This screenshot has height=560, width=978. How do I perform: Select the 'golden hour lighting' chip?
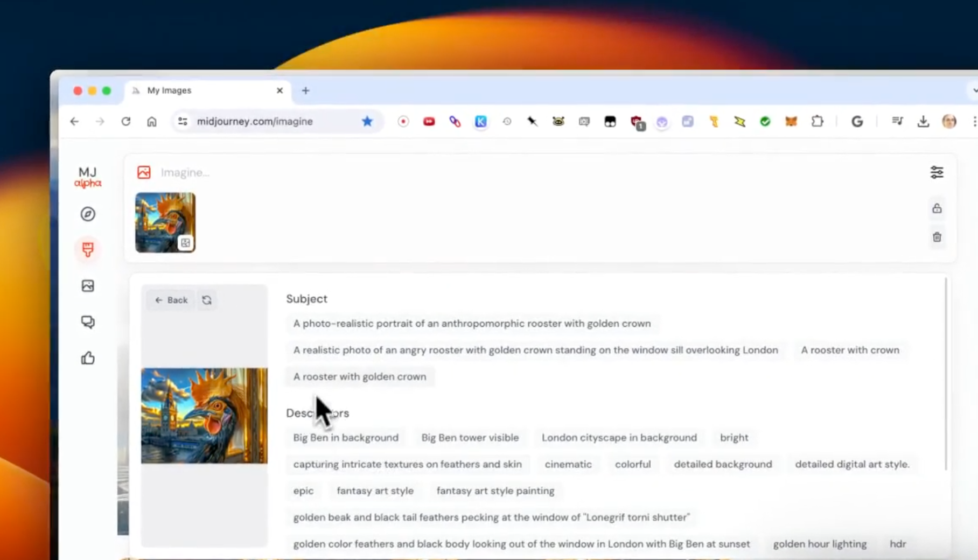point(820,544)
